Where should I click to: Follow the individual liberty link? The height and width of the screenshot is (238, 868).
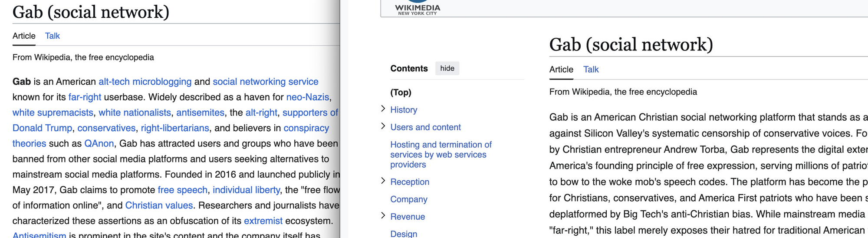click(x=246, y=190)
